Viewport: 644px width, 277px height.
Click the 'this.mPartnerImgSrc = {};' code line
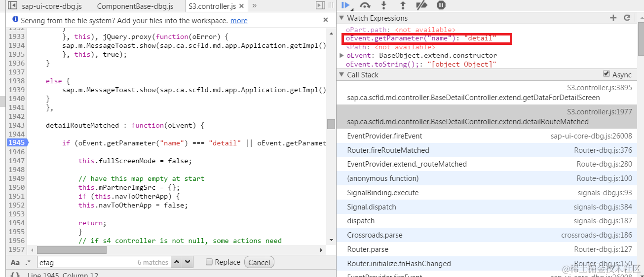tap(129, 187)
